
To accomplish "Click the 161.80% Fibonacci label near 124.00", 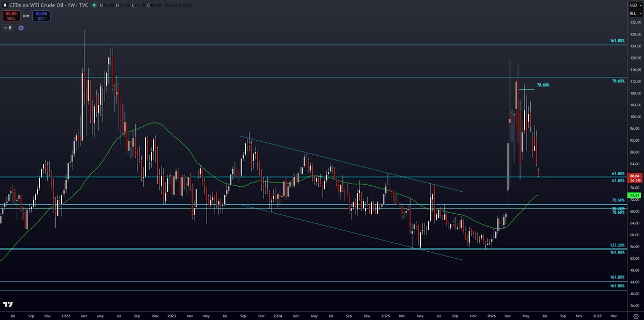I will pos(617,41).
